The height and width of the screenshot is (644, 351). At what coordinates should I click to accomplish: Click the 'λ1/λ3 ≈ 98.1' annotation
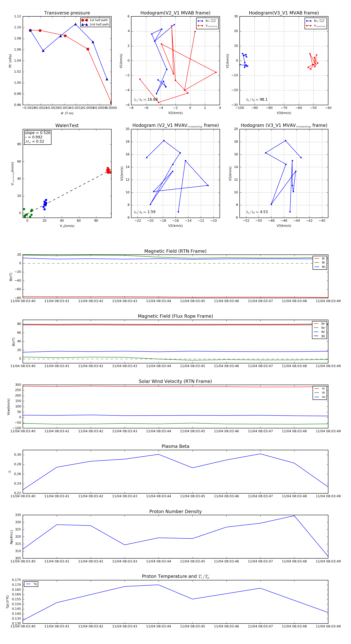pyautogui.click(x=257, y=100)
